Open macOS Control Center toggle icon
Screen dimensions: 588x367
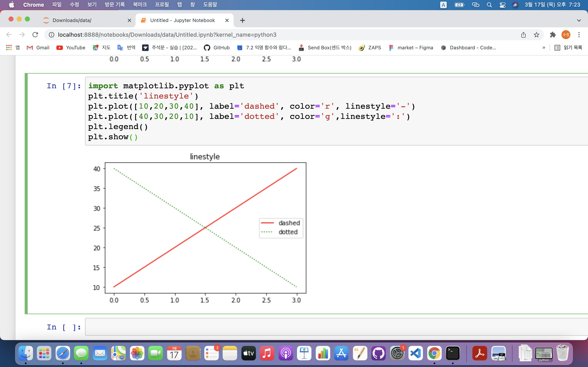[x=502, y=5]
